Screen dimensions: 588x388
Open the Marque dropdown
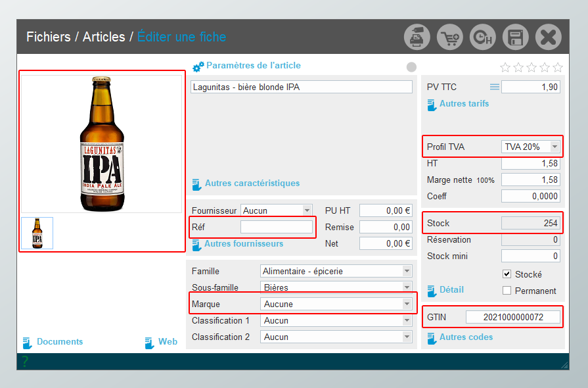(x=407, y=304)
